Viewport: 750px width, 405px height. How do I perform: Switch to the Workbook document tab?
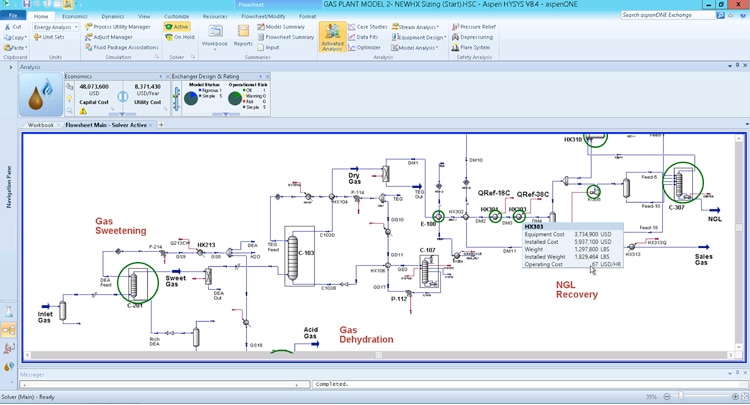tap(41, 125)
